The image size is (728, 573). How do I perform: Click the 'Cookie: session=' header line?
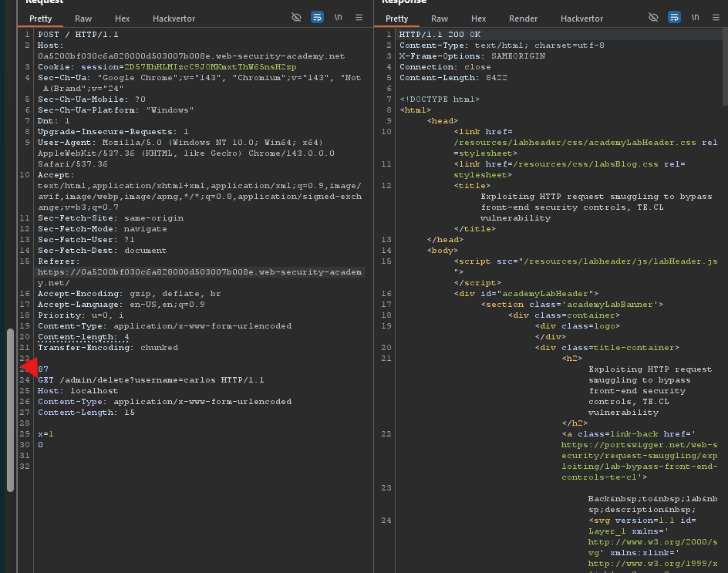click(x=167, y=67)
